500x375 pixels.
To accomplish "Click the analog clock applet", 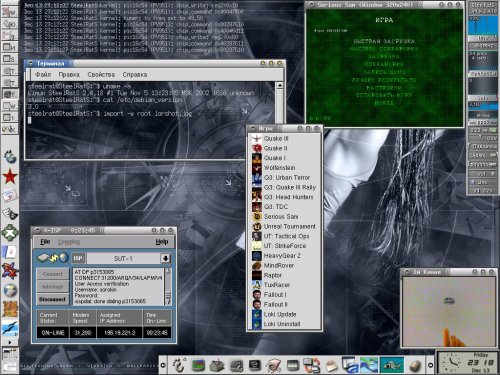I will point(452,363).
